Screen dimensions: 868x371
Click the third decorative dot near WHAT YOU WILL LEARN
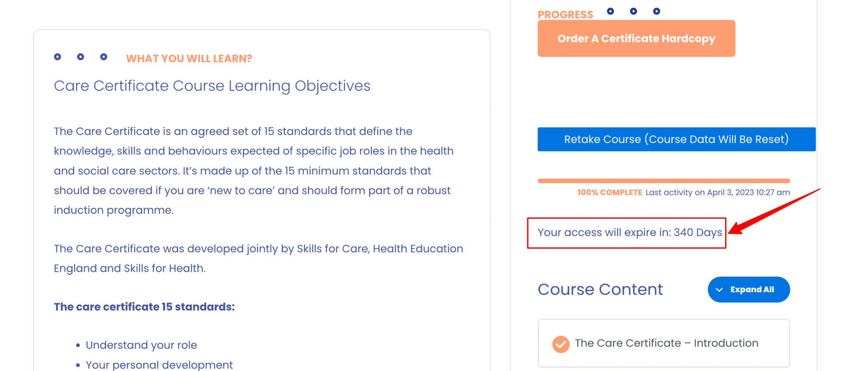coord(103,56)
